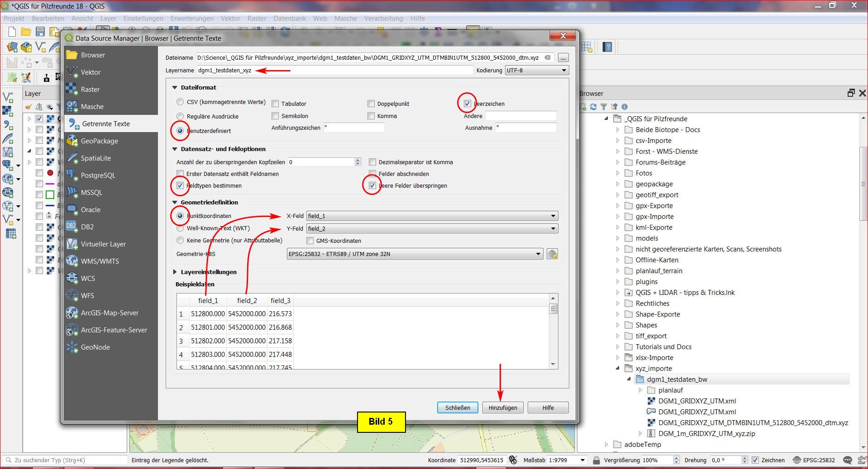Click the Schließen button
This screenshot has width=868, height=469.
457,408
